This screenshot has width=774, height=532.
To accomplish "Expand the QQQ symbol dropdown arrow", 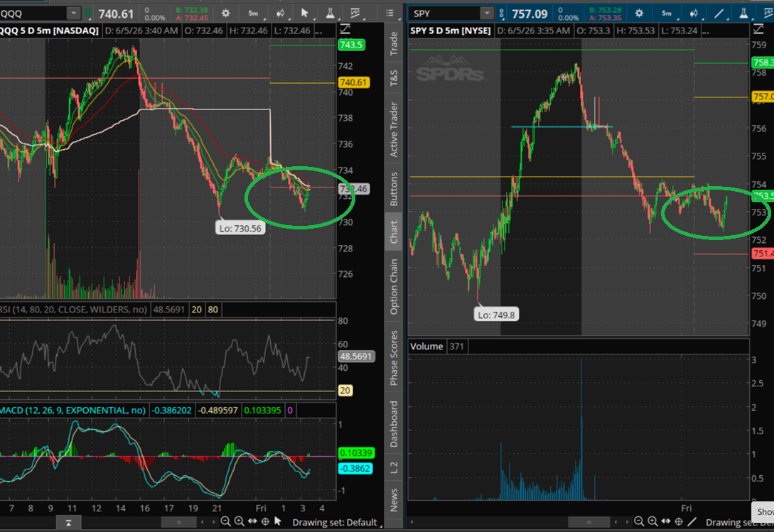I will [73, 13].
